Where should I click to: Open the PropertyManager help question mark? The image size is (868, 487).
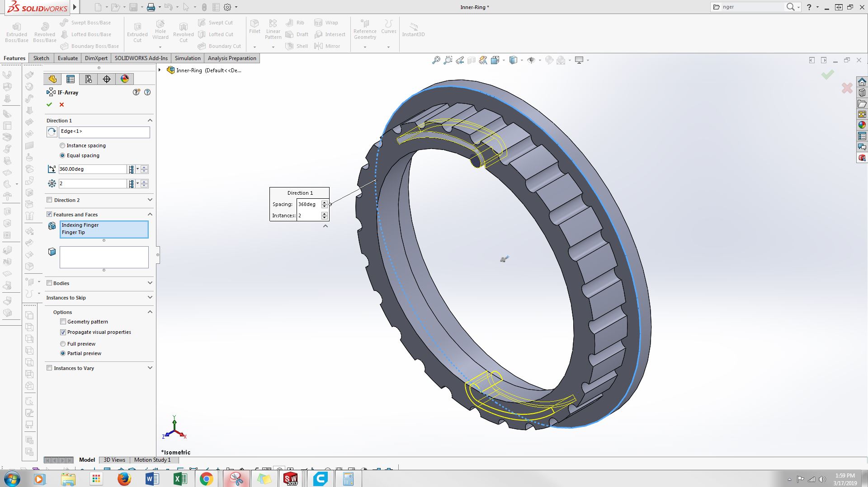click(147, 92)
